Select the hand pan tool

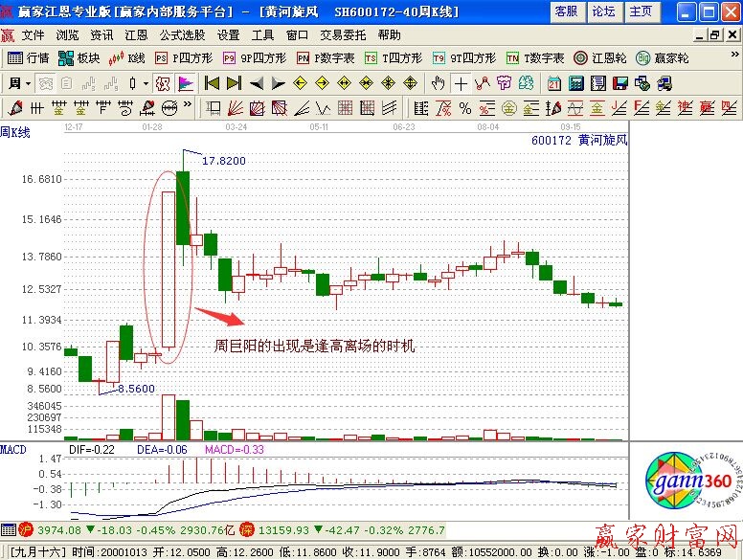tap(438, 83)
